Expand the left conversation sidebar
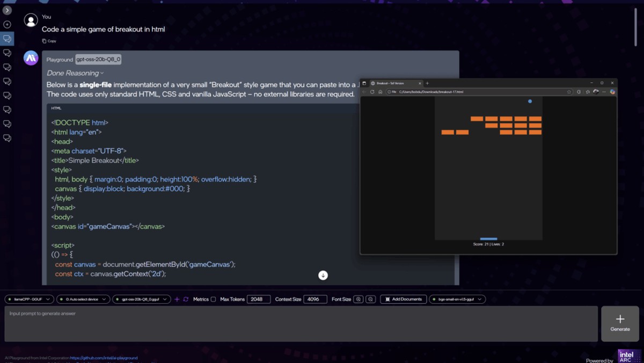The height and width of the screenshot is (363, 644). pos(7,10)
